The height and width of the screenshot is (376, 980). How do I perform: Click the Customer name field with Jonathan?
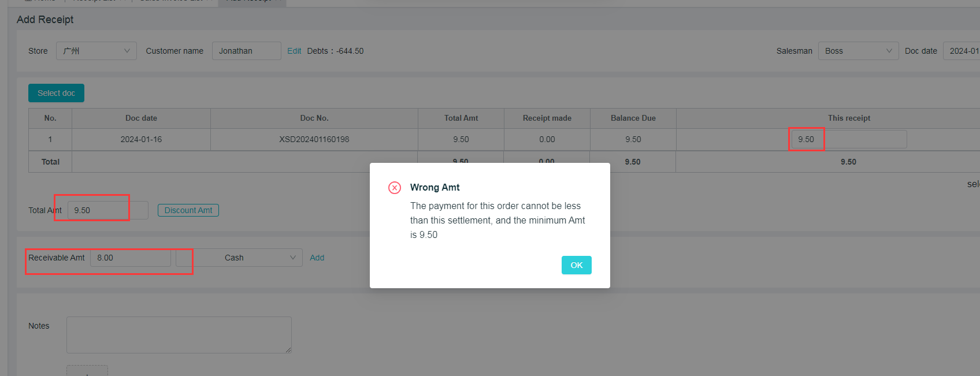tap(246, 51)
